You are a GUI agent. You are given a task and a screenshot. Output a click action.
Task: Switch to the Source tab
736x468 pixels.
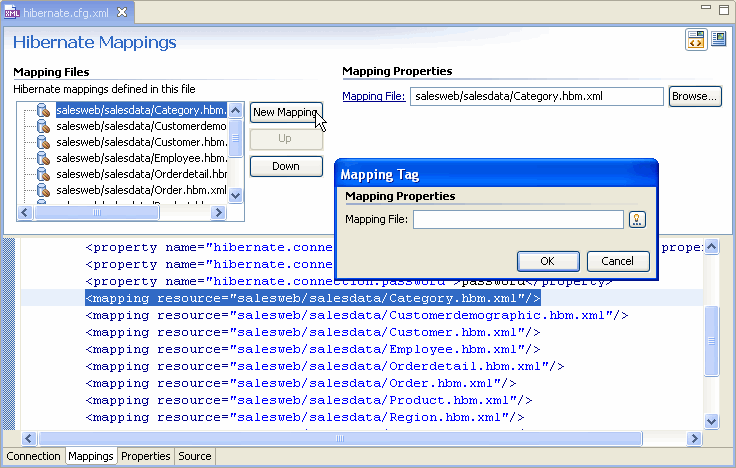[195, 456]
